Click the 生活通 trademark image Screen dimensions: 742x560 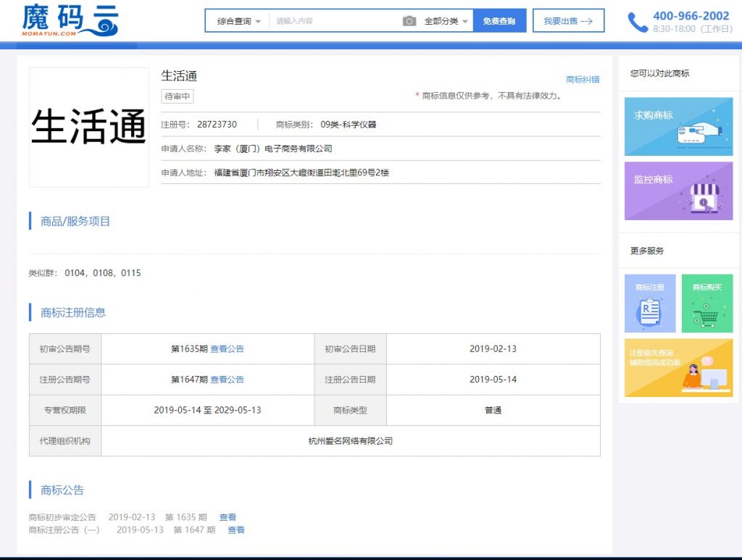pos(88,128)
